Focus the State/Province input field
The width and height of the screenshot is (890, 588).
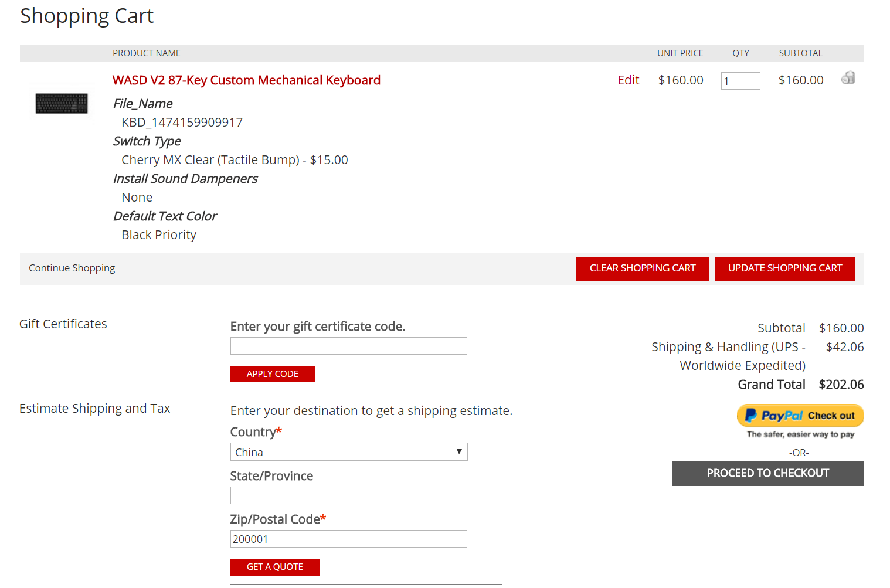(349, 495)
